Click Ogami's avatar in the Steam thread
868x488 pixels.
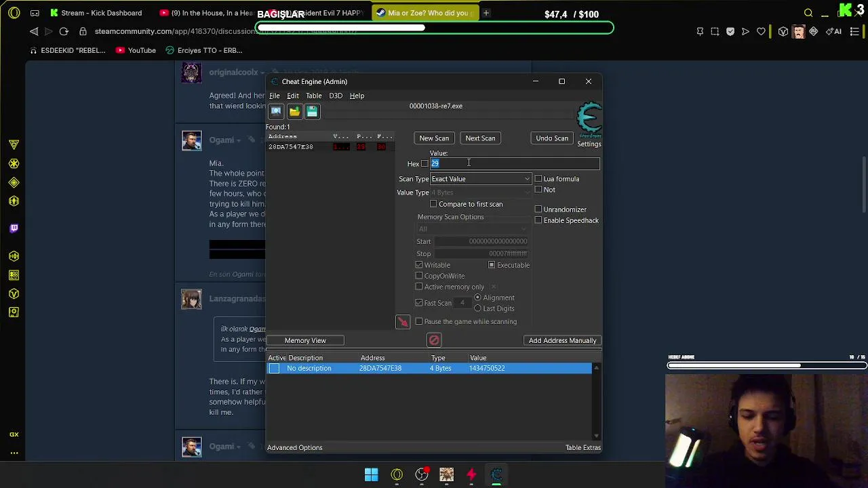pos(191,140)
